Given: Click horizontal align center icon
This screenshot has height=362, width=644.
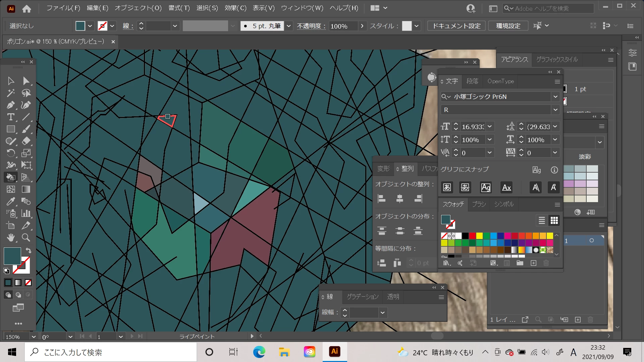Looking at the screenshot, I should 399,199.
